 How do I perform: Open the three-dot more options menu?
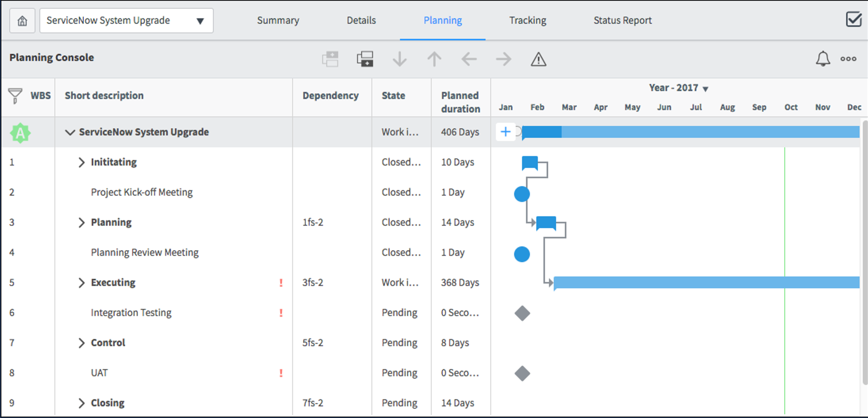click(848, 59)
